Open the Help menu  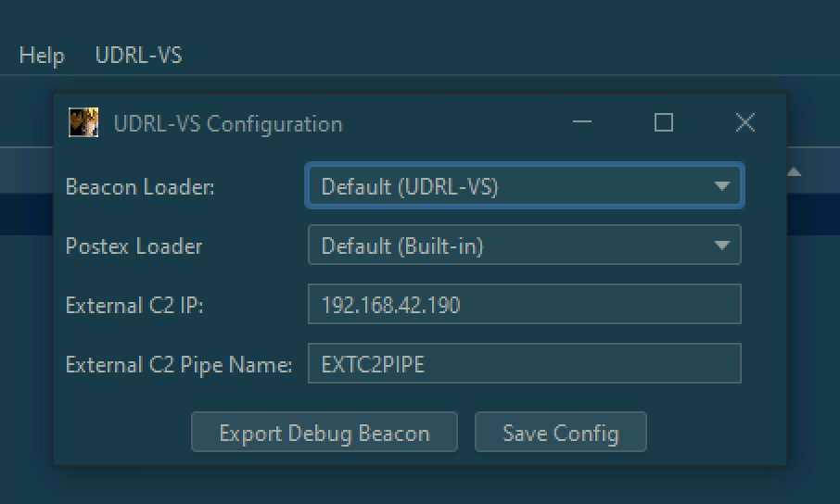(42, 56)
